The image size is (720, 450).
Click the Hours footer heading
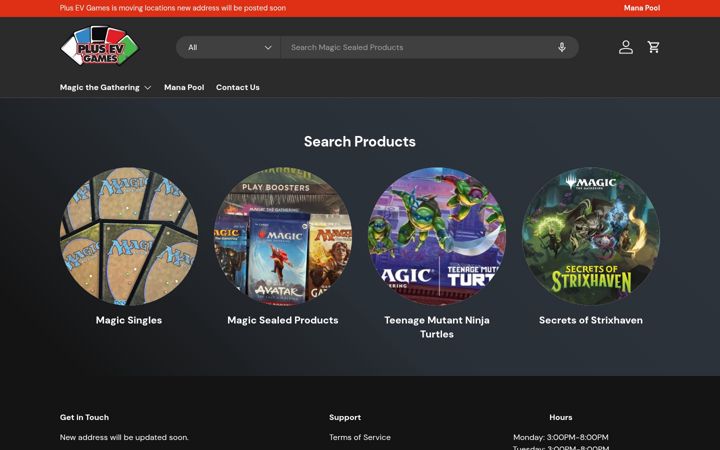coord(561,417)
